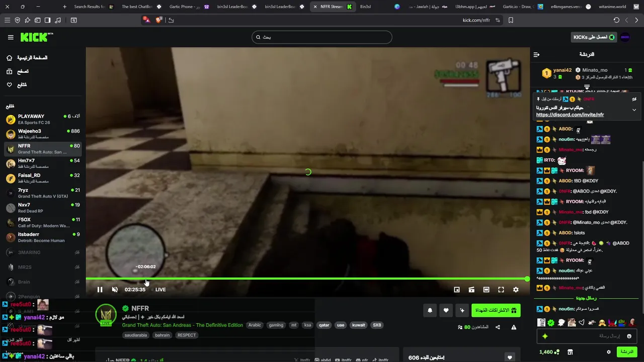Insert the green verified check emote
The width and height of the screenshot is (644, 362).
pyautogui.click(x=551, y=323)
